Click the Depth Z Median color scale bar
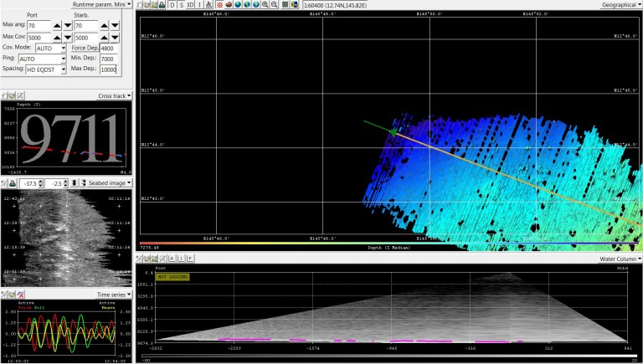 tap(388, 244)
